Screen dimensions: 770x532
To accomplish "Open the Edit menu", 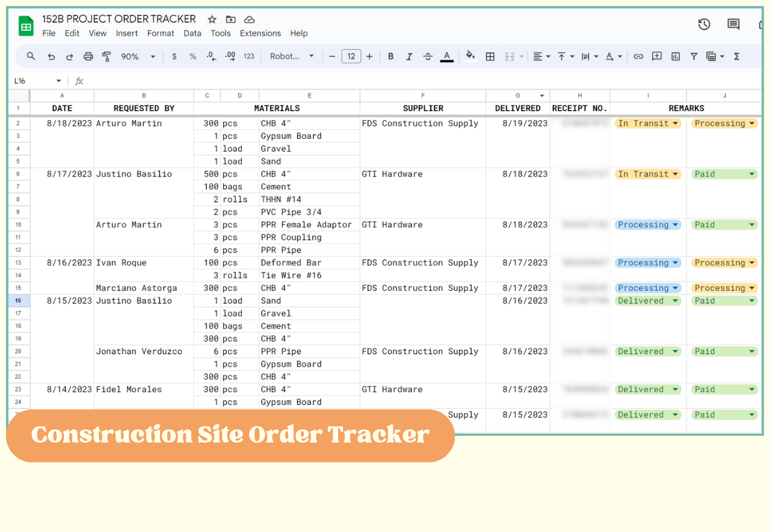I will pos(72,34).
